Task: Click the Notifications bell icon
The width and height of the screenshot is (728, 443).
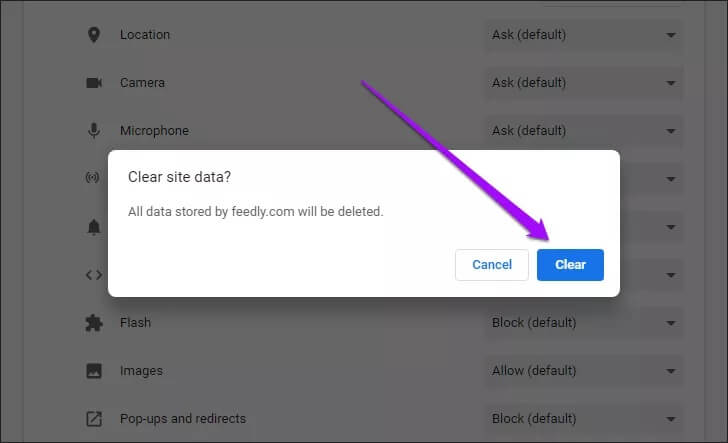Action: pyautogui.click(x=94, y=227)
